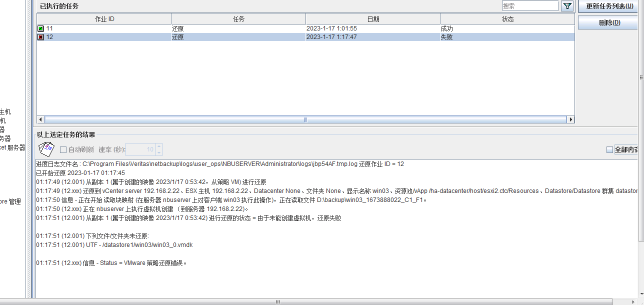Tick the 全部内容 checkbox
The height and width of the screenshot is (305, 644).
pyautogui.click(x=609, y=149)
